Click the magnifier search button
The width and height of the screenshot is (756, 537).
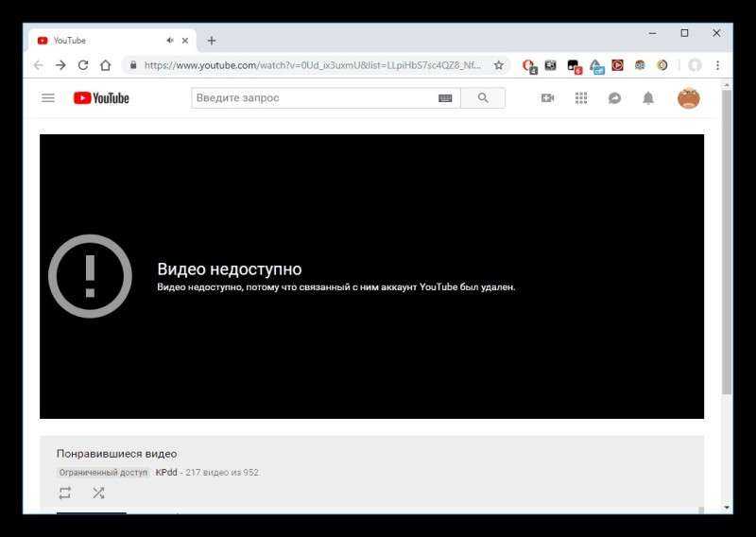(x=483, y=98)
